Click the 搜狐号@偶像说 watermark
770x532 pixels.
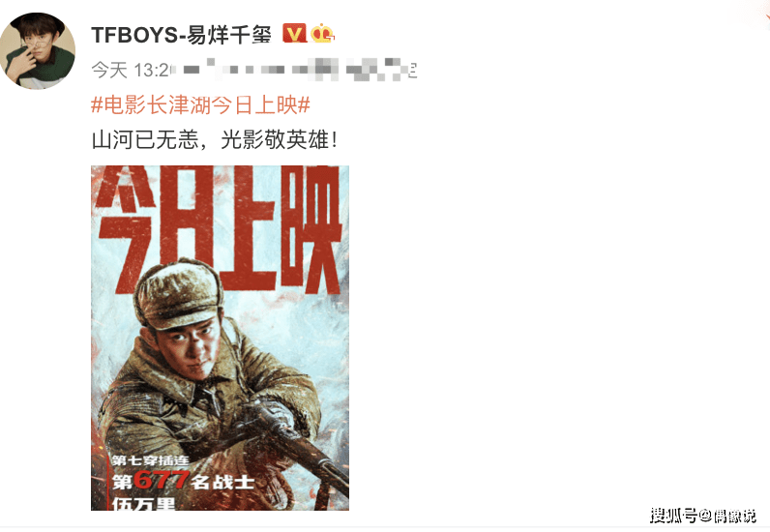[702, 516]
